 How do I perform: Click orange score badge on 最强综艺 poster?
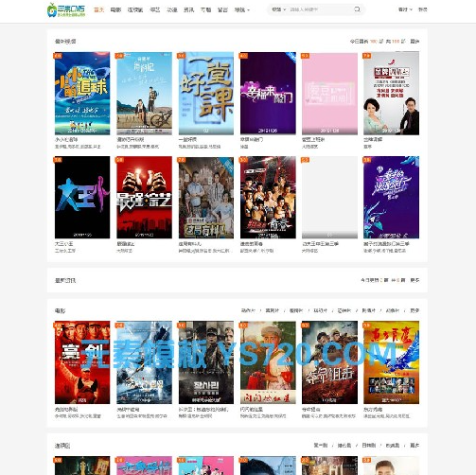119,160
